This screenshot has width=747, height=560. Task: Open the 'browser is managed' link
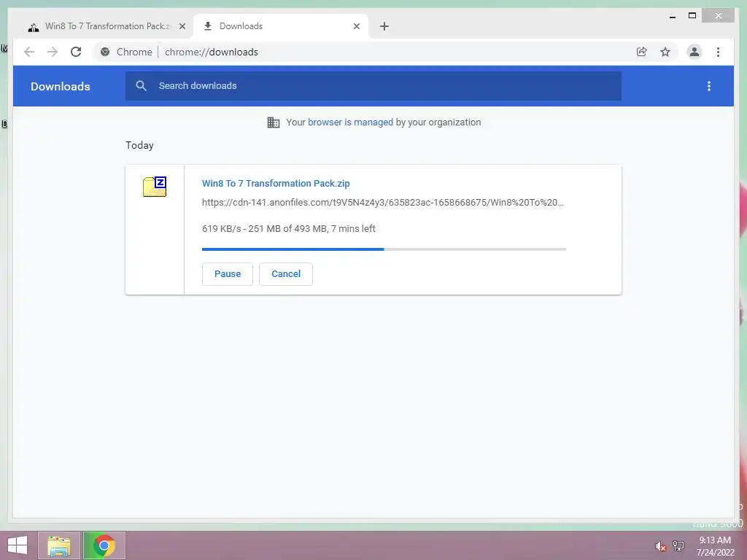[x=351, y=122]
